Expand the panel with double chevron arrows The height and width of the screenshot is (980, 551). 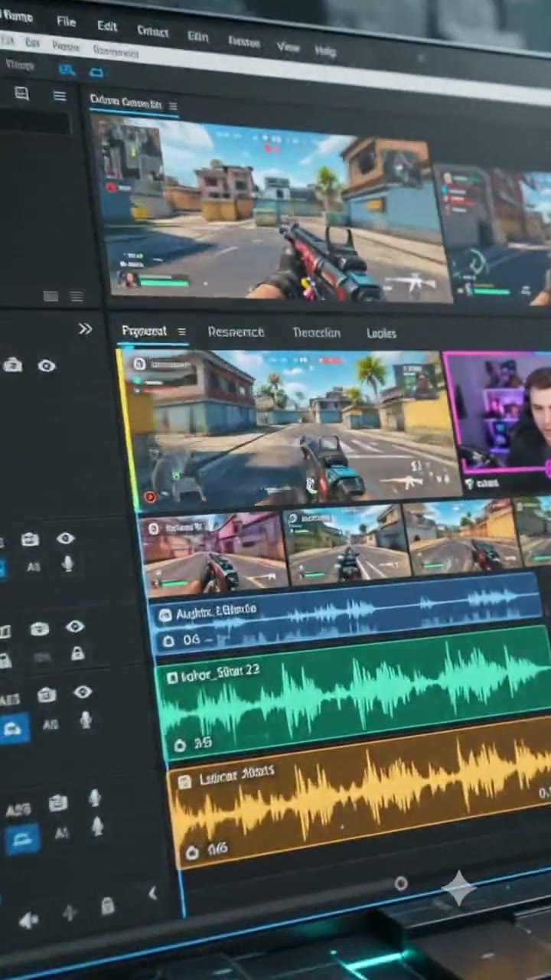coord(85,328)
